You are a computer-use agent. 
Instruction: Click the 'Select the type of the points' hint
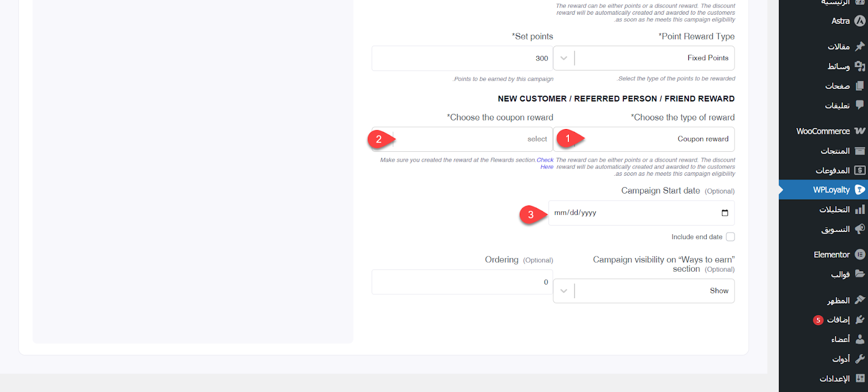pyautogui.click(x=676, y=79)
